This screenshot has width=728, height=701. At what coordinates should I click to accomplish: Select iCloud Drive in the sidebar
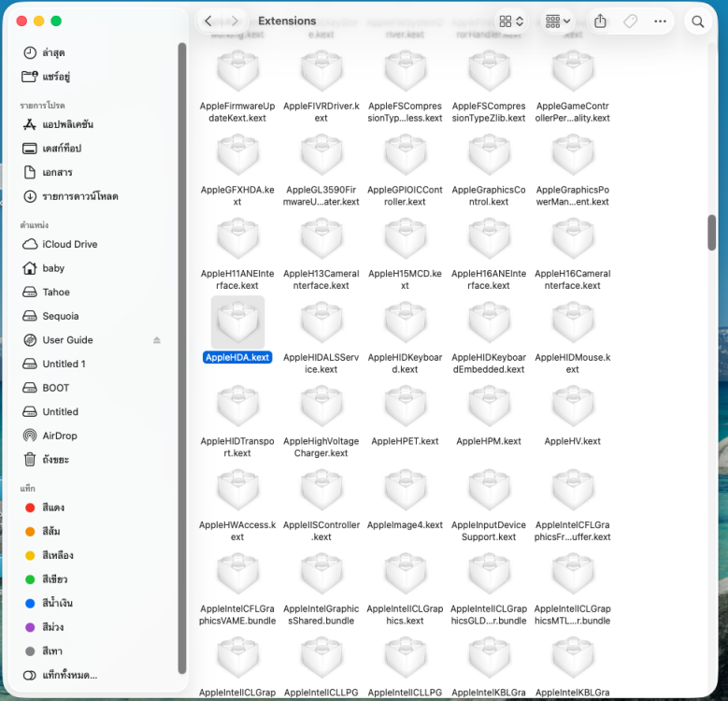tap(93, 244)
